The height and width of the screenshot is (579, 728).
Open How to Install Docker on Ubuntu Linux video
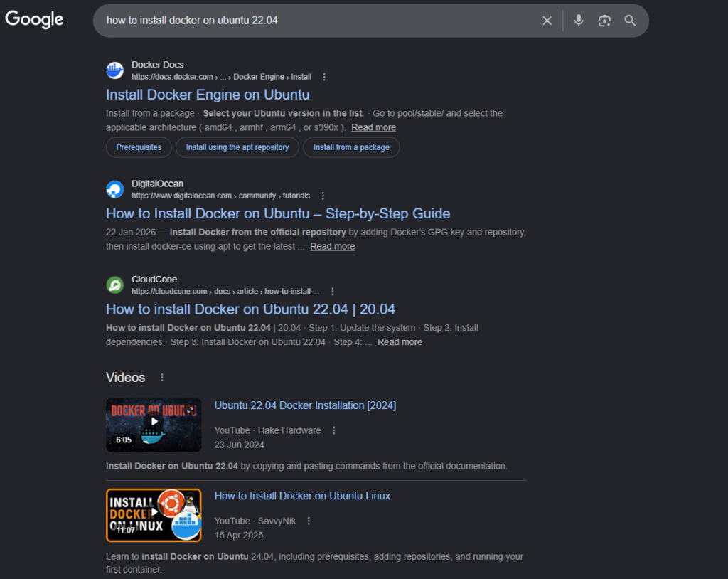pos(302,496)
